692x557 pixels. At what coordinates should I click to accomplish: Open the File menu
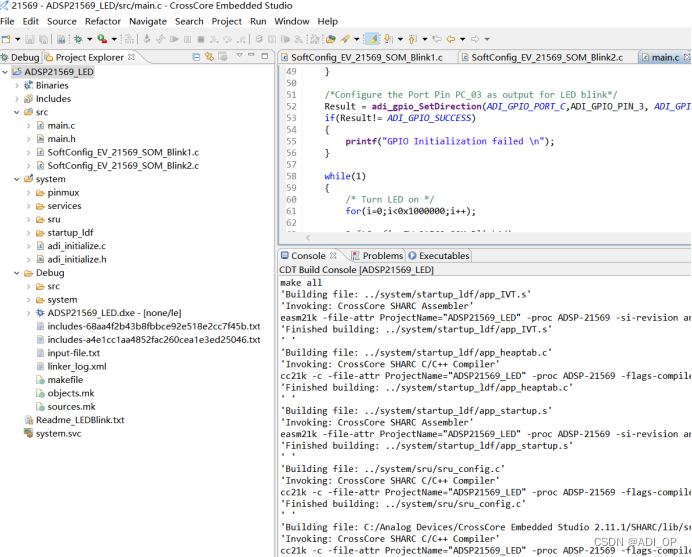pos(7,21)
